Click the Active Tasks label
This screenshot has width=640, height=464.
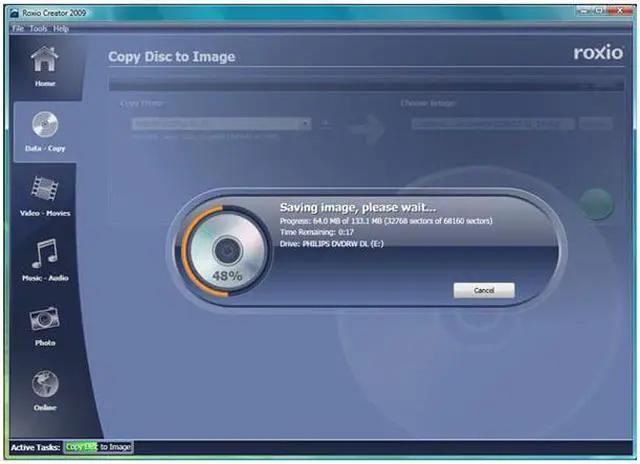point(36,447)
